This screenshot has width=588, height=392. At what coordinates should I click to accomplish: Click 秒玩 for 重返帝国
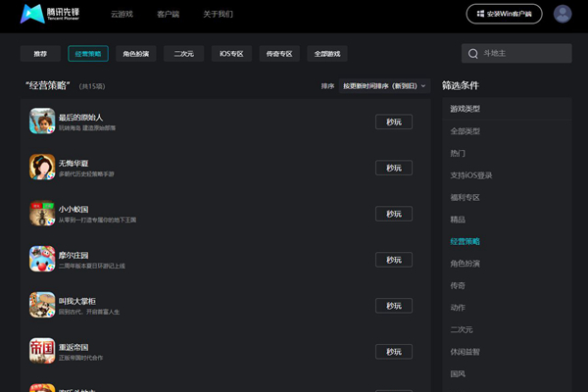coord(394,352)
